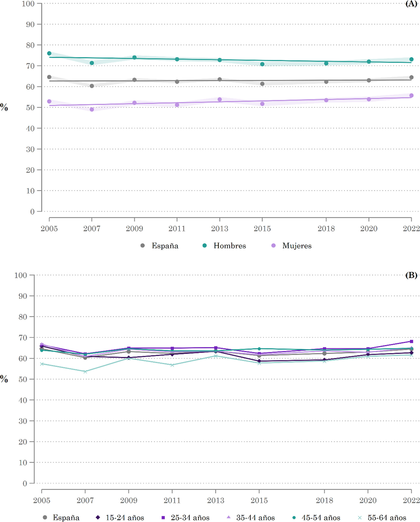Select the 55-64 años 2007 cross data point
This screenshot has height=522, width=420.
[x=85, y=371]
